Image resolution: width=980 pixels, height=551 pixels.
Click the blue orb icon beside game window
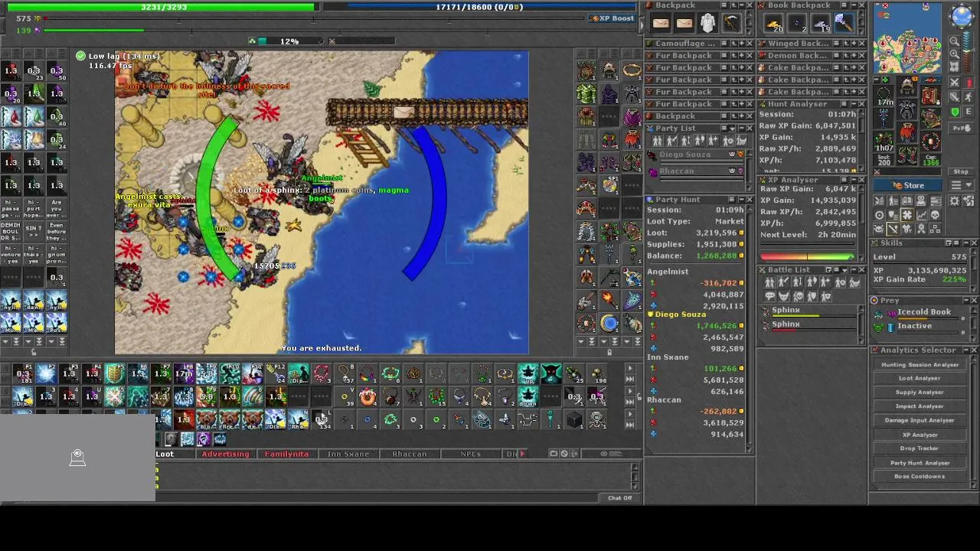(x=609, y=322)
